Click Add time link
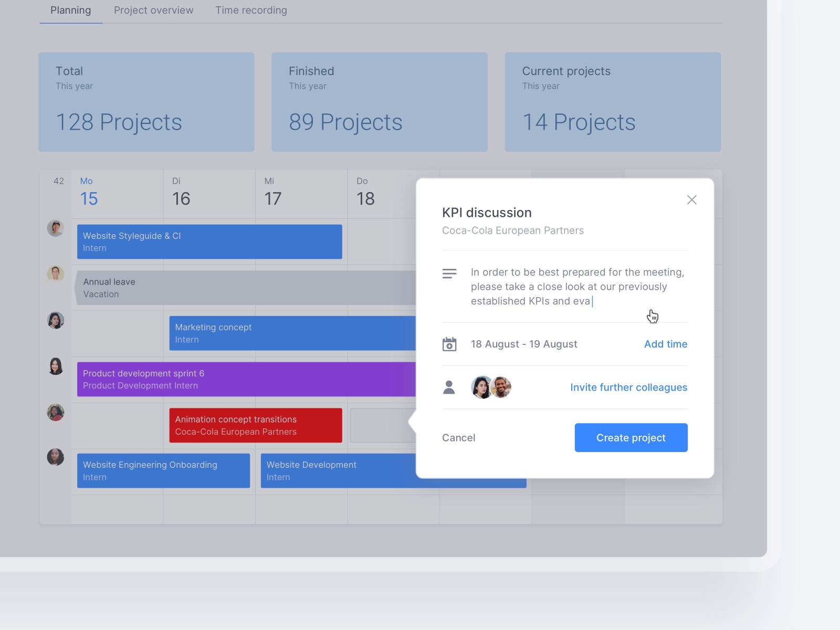 pos(666,344)
